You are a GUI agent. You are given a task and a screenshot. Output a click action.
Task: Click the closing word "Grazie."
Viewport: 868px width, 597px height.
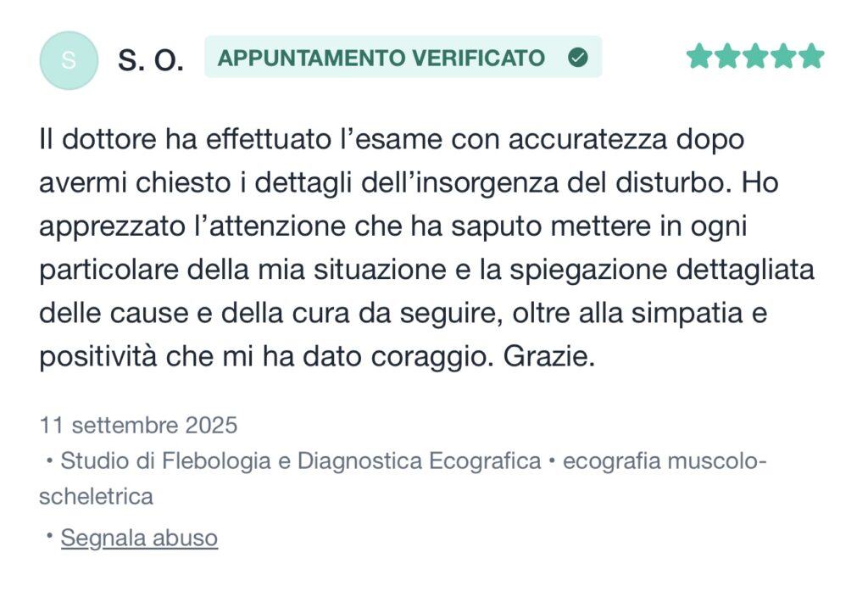(551, 357)
